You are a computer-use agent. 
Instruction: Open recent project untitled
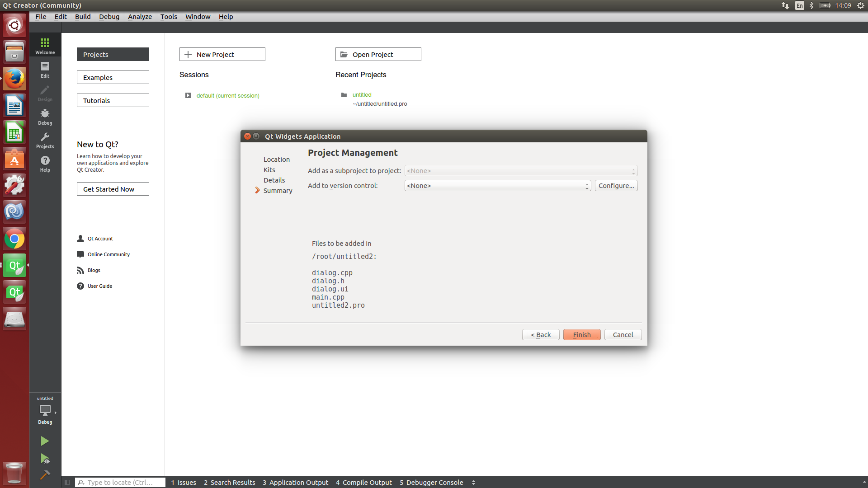362,95
